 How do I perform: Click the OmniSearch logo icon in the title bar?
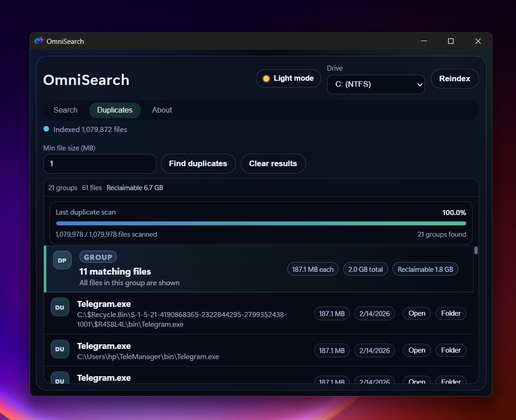pos(39,41)
